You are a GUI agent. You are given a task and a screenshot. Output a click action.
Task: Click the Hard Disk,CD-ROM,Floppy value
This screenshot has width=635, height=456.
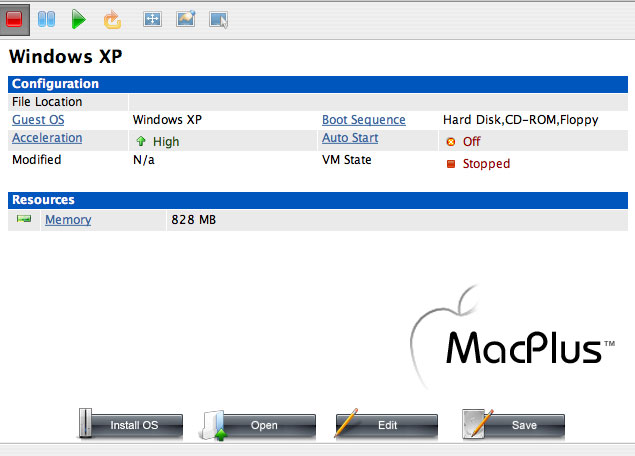pos(521,120)
